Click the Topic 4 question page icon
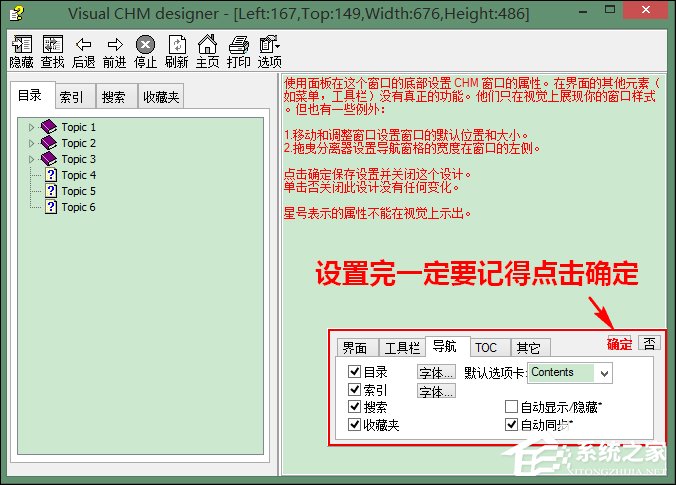676x485 pixels. (x=51, y=175)
